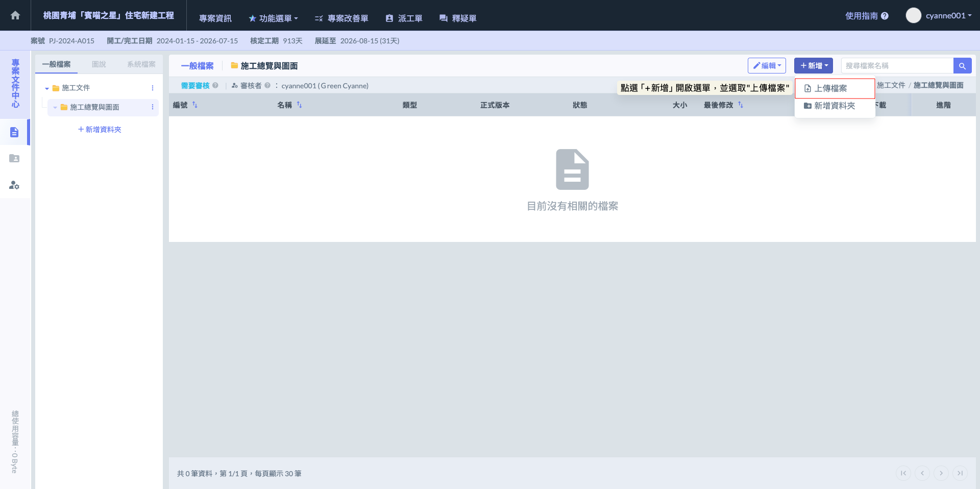Switch to the 圖說 tab
980x489 pixels.
[99, 64]
